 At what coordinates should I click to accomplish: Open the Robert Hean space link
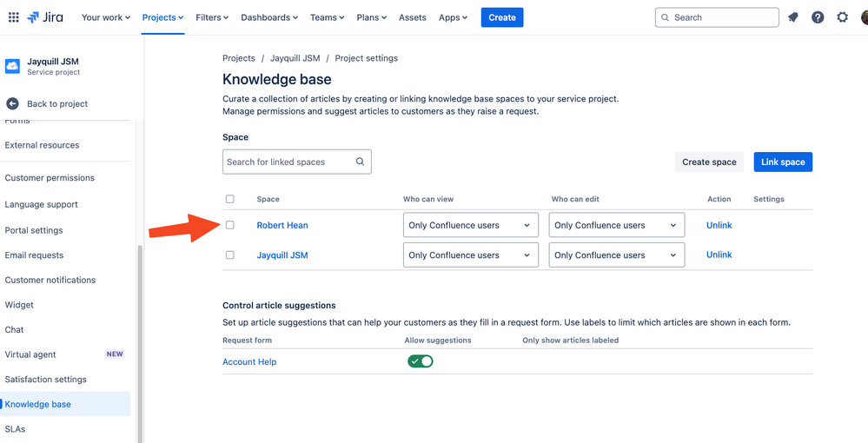tap(282, 225)
